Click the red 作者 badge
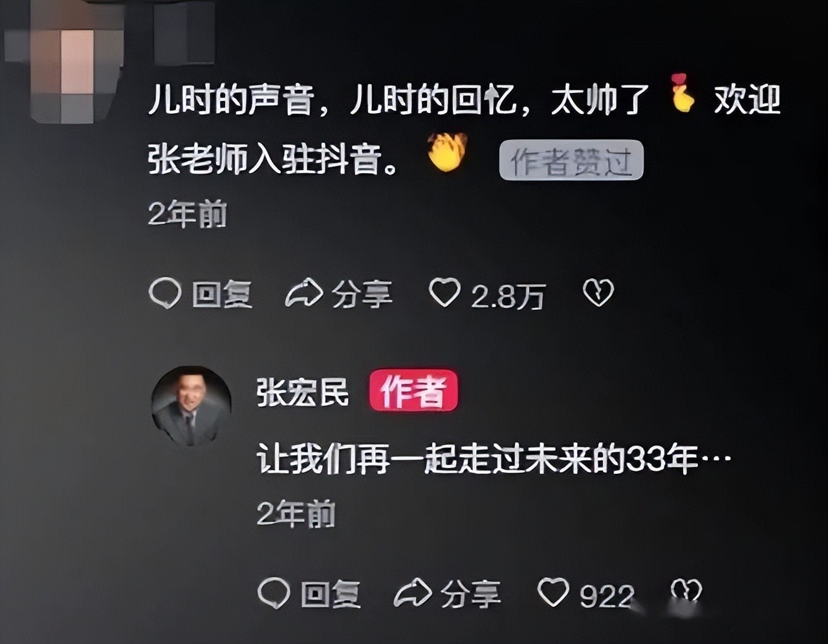Viewport: 828px width, 644px height. (x=413, y=391)
